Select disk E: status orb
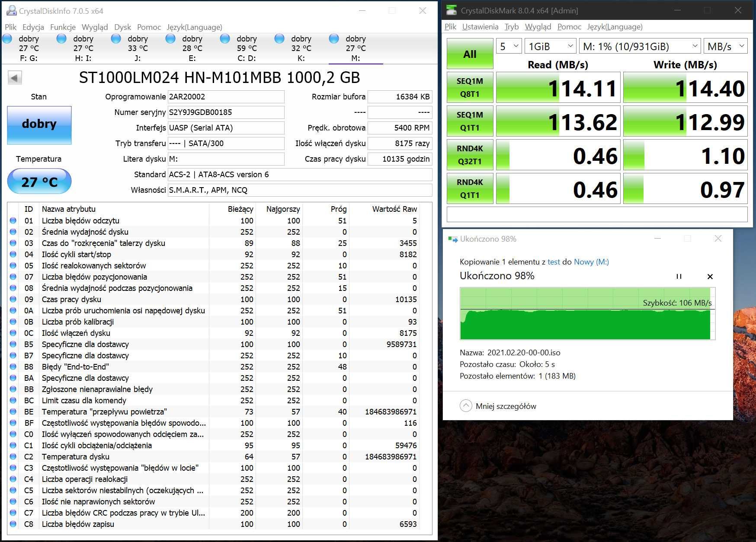 171,39
